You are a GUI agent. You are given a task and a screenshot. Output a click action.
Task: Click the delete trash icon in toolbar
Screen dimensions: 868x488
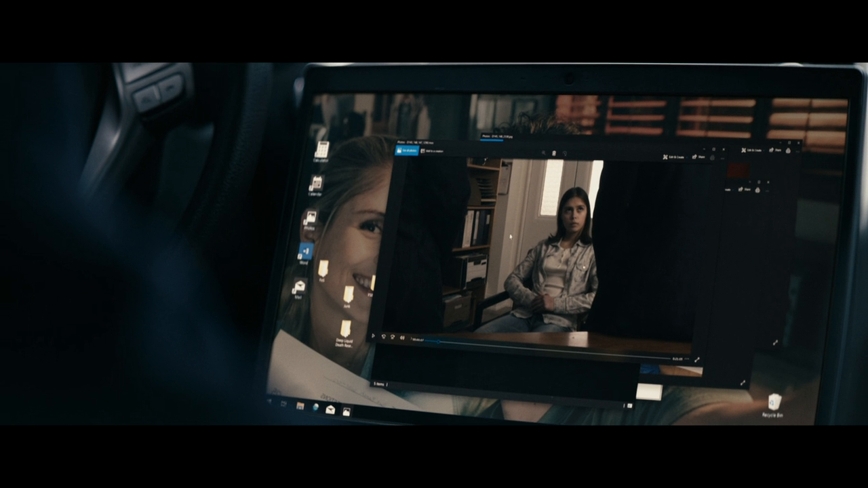[554, 154]
